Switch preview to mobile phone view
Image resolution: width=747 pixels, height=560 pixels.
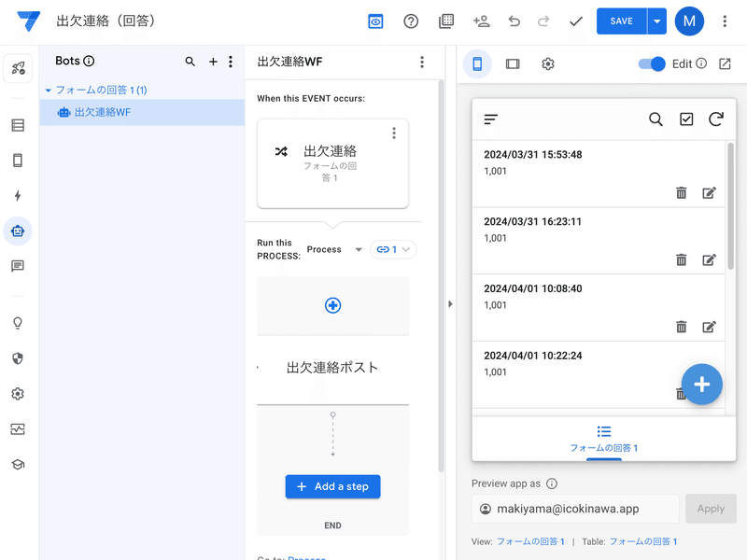coord(477,63)
